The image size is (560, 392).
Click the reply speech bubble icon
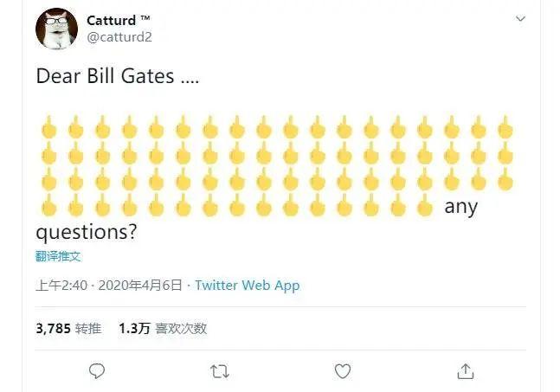pyautogui.click(x=97, y=370)
